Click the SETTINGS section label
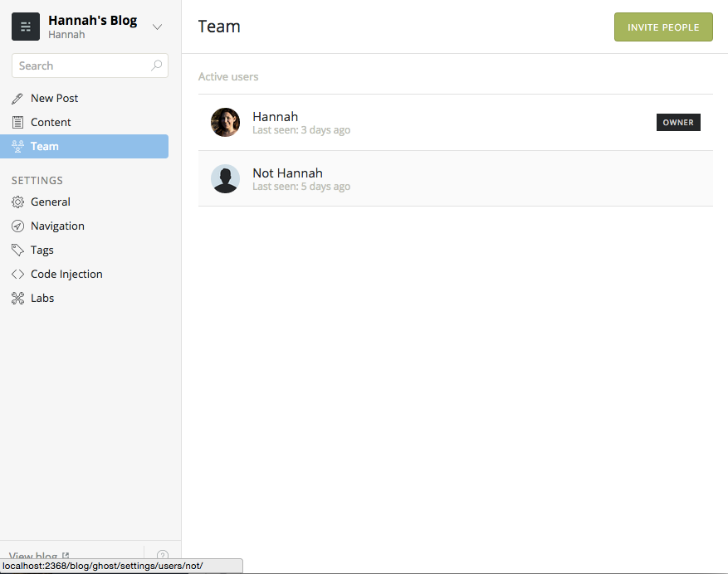The image size is (728, 574). (x=37, y=181)
